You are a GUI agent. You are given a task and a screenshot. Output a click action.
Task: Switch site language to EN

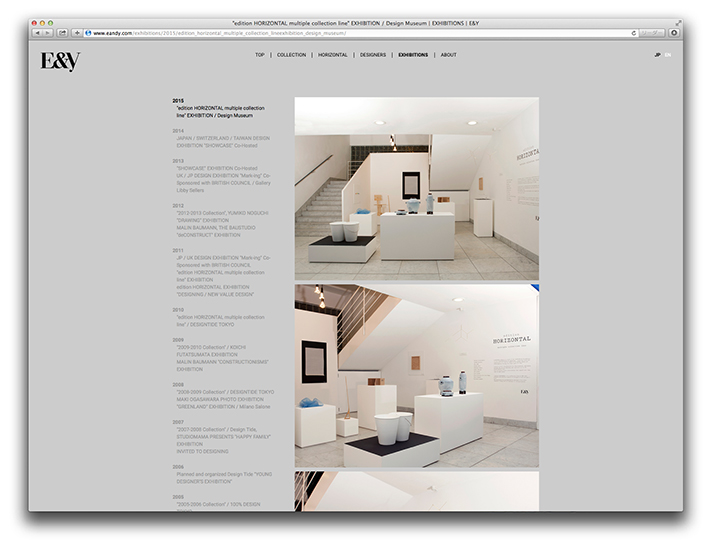[x=668, y=55]
